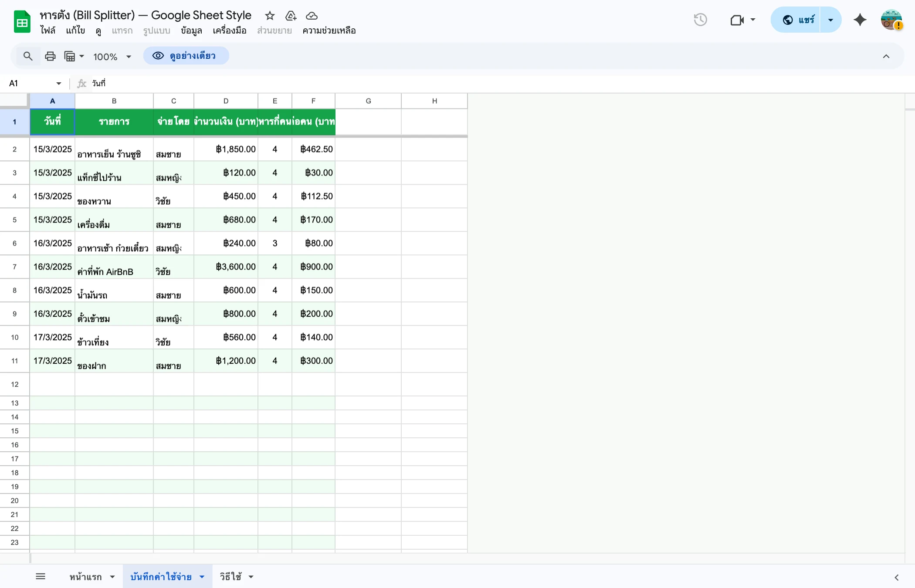Click the move to Drive icon

[291, 16]
